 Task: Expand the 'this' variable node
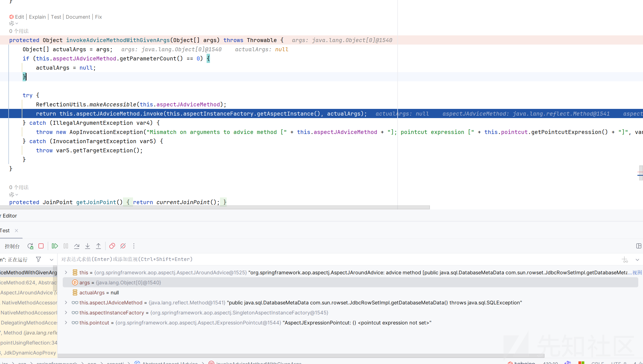click(66, 272)
